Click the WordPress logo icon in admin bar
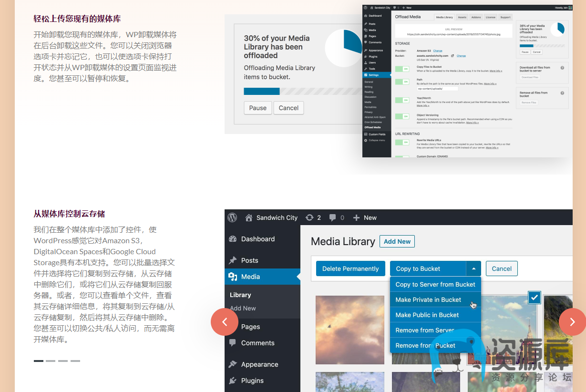The width and height of the screenshot is (586, 392). [x=232, y=217]
